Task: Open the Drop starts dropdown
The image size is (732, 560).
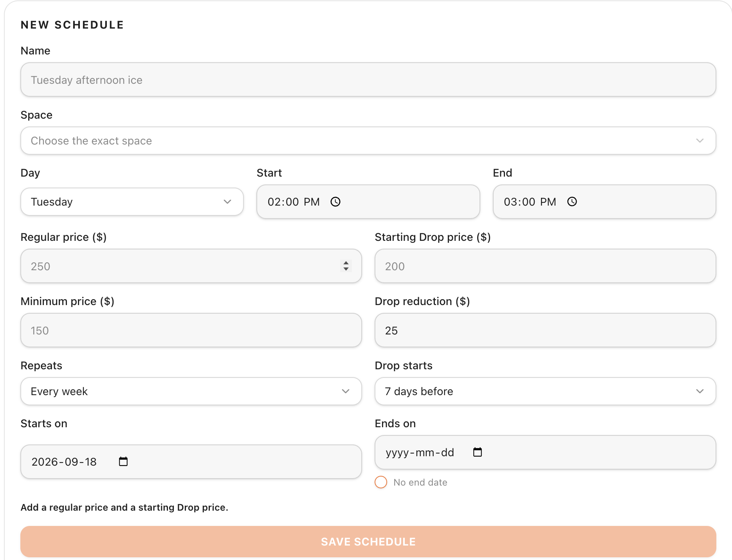Action: click(x=545, y=391)
